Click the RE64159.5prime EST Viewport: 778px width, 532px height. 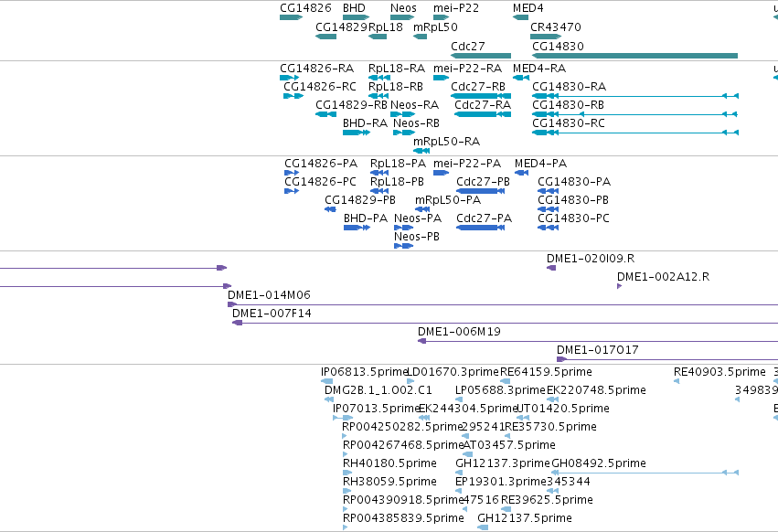(505, 381)
